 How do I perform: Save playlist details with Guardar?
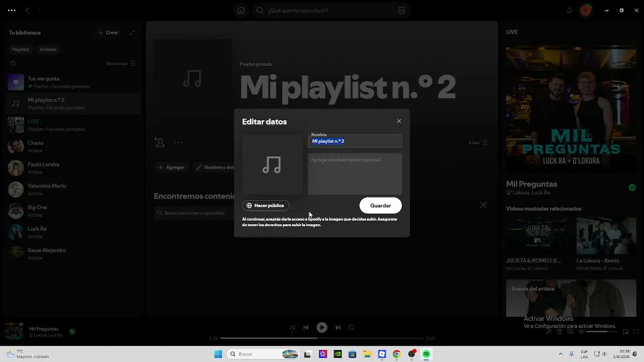coord(380,206)
